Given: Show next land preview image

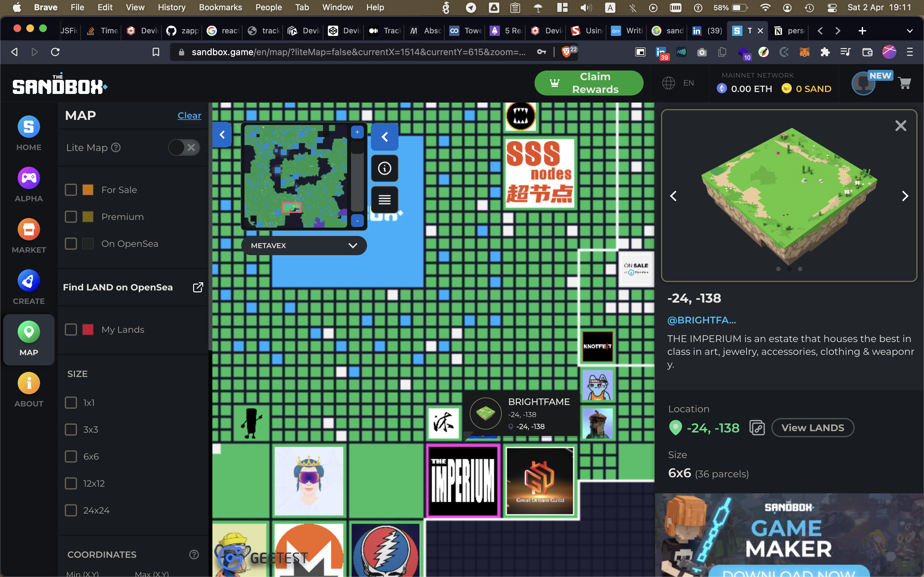Looking at the screenshot, I should click(x=904, y=196).
